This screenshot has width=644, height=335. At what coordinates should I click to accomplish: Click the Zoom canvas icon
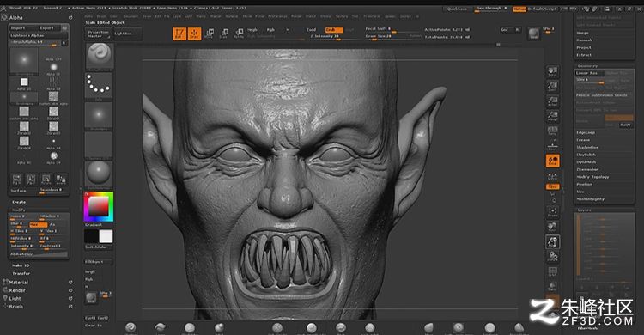click(x=552, y=86)
